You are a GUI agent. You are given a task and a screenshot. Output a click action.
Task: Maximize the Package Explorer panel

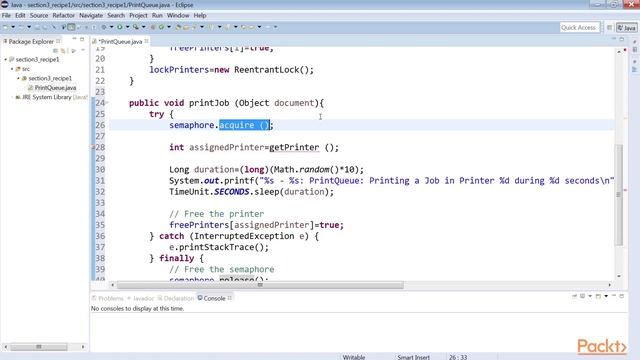[82, 39]
